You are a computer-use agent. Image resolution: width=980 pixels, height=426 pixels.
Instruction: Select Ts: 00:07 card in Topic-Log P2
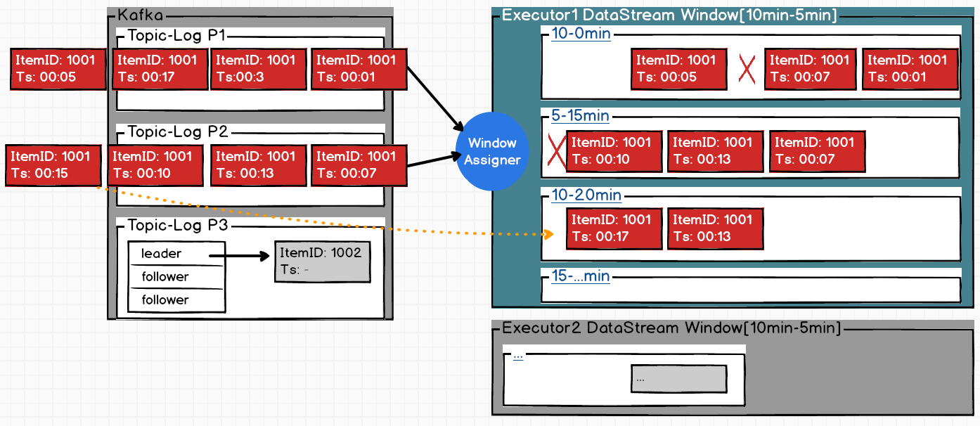coord(359,165)
